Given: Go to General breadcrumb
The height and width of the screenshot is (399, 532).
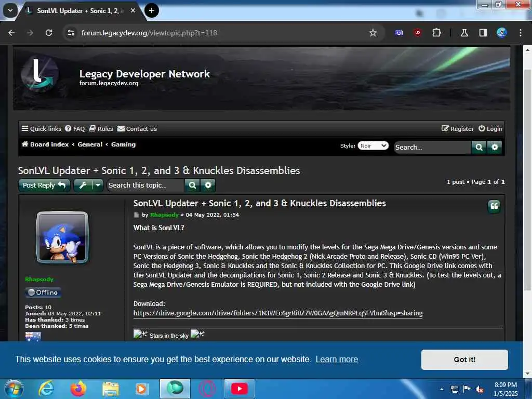Looking at the screenshot, I should click(90, 144).
